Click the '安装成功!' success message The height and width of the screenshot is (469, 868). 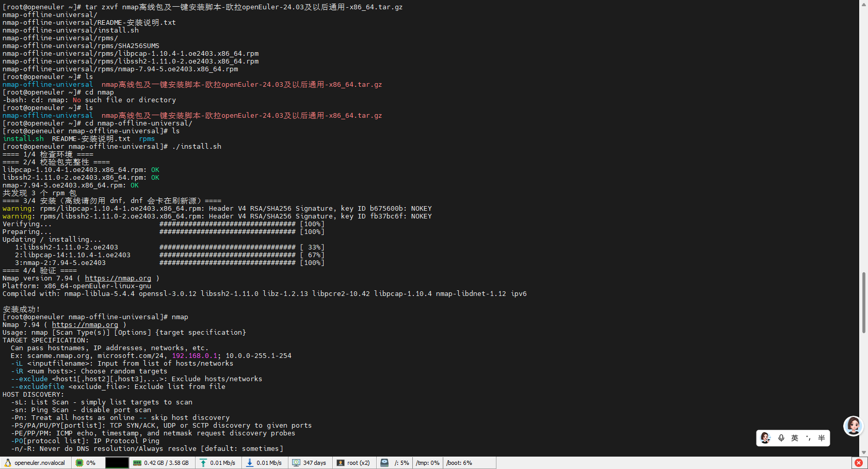pos(21,309)
